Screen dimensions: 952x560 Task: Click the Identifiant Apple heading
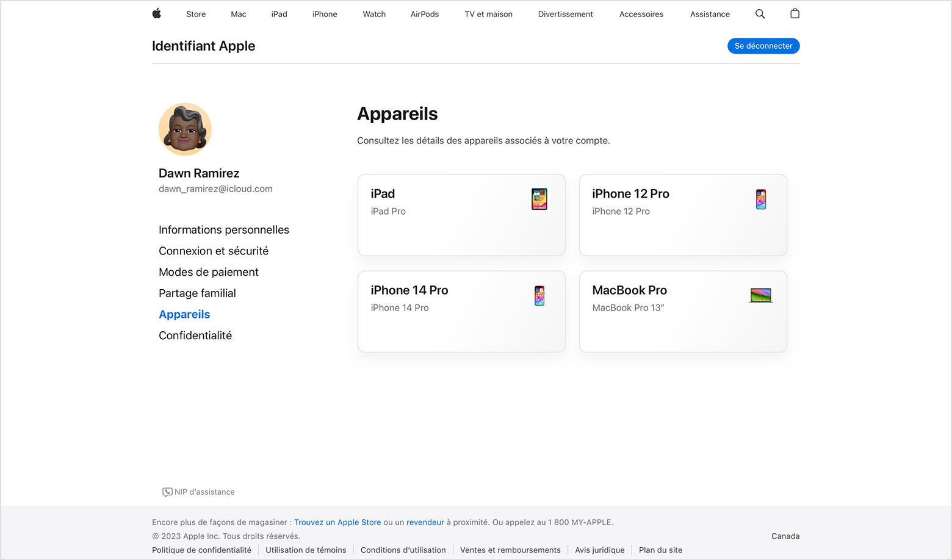[x=203, y=46]
